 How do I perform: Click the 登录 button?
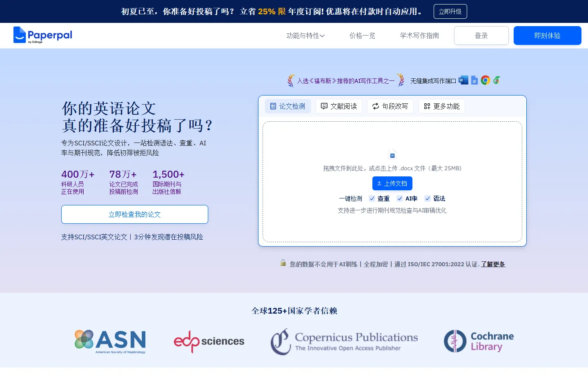click(481, 36)
